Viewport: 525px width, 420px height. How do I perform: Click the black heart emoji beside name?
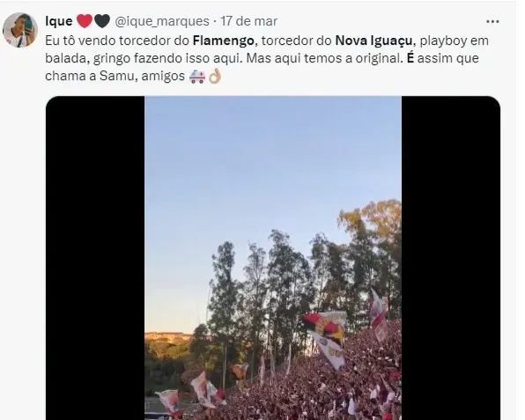coord(102,21)
